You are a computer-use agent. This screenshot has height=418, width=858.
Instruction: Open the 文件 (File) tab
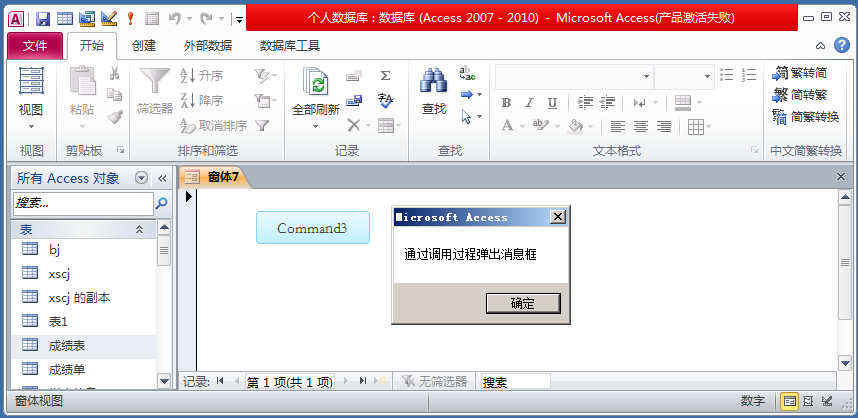35,46
